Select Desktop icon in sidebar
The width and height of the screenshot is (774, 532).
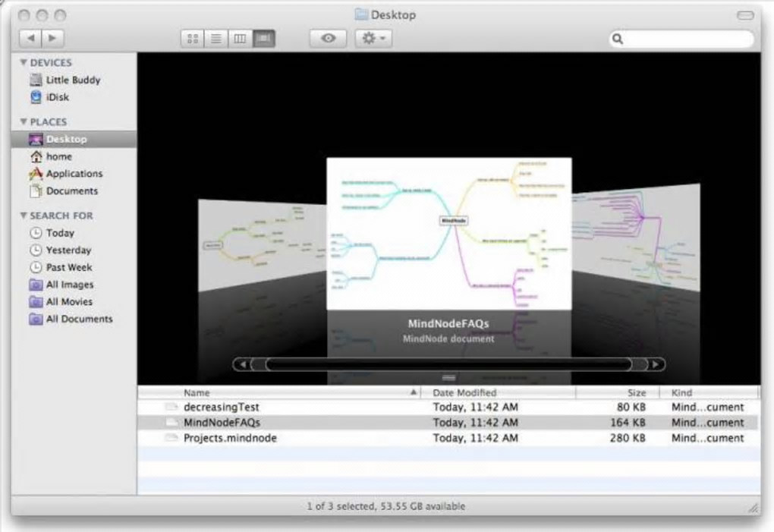(x=36, y=139)
